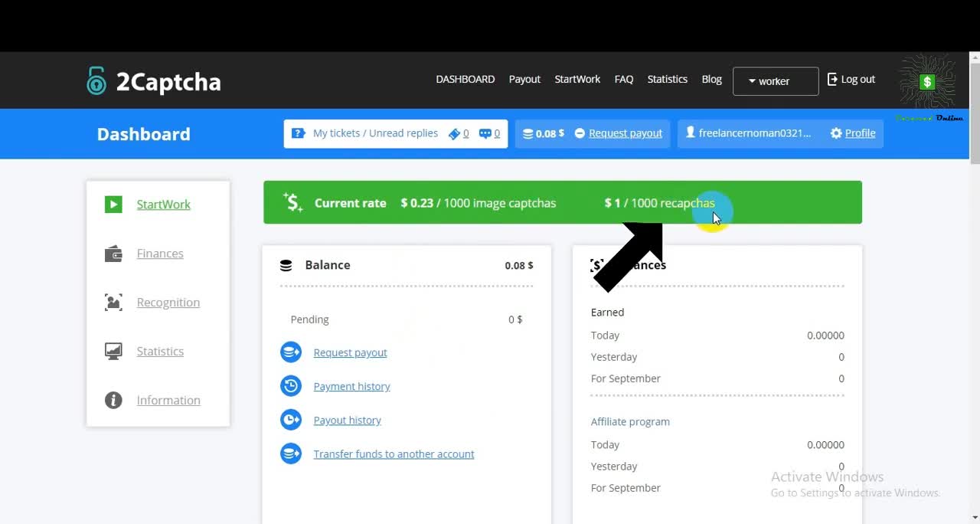Open StartWork in the top navigation
980x524 pixels.
click(x=577, y=79)
